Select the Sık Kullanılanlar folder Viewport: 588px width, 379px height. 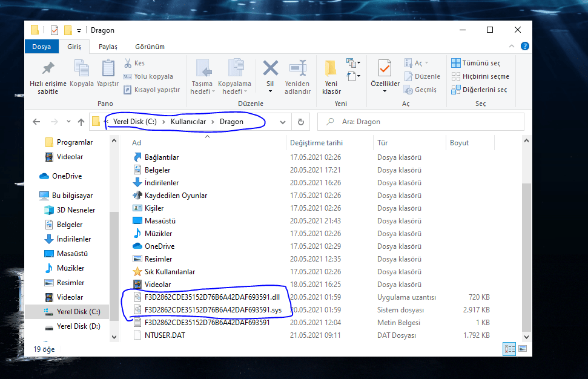coord(170,272)
